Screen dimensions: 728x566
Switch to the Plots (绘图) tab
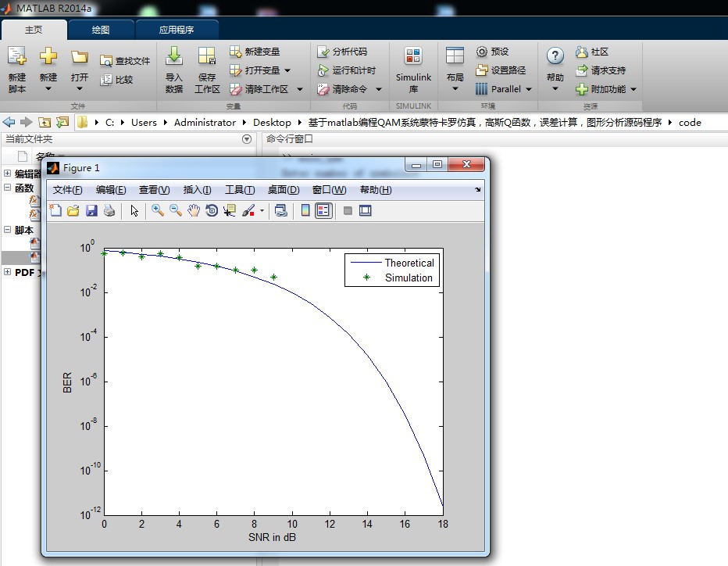click(101, 30)
